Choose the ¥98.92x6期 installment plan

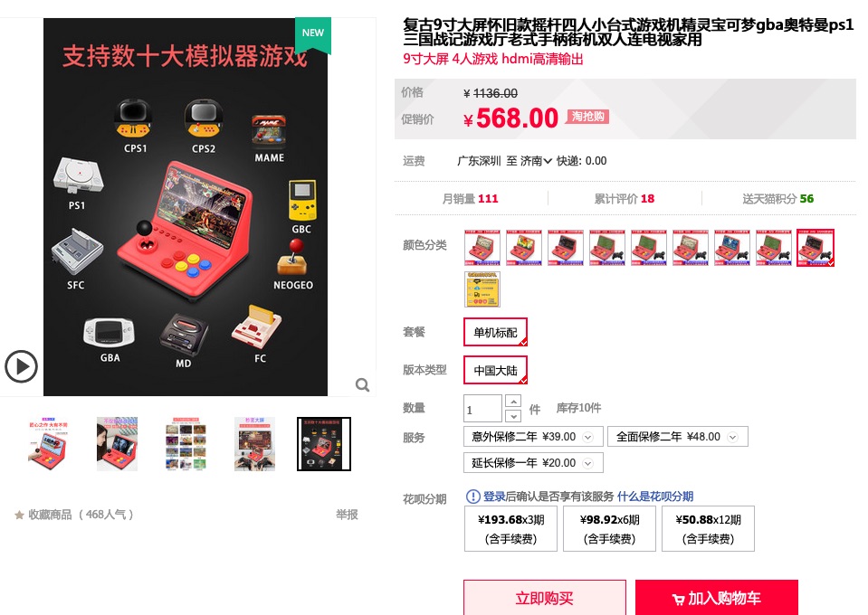coord(609,529)
